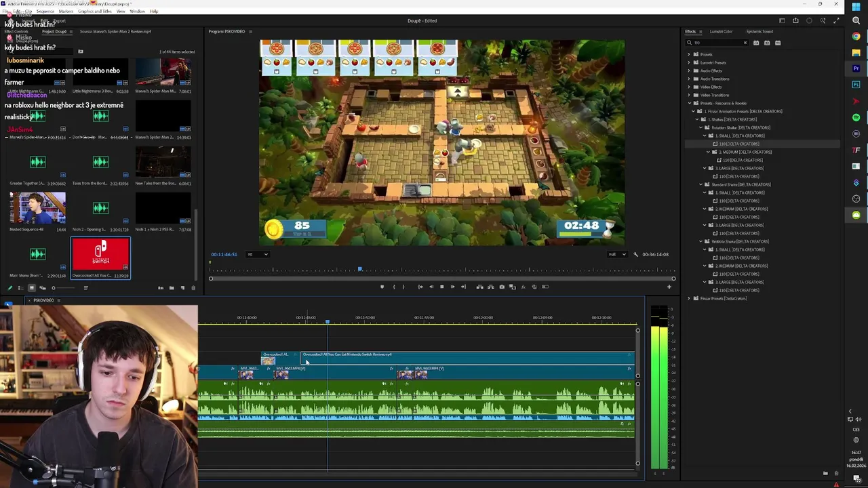Viewport: 868px width, 488px height.
Task: Expand Audio Effects folder
Action: pos(689,70)
